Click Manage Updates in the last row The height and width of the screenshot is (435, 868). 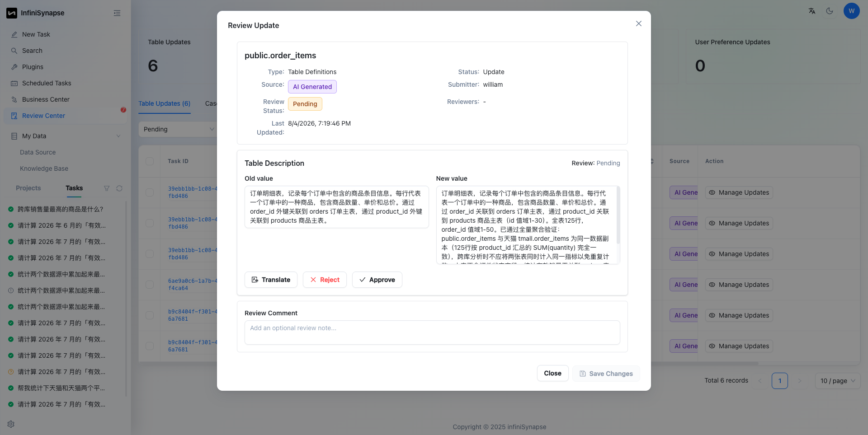click(x=739, y=346)
